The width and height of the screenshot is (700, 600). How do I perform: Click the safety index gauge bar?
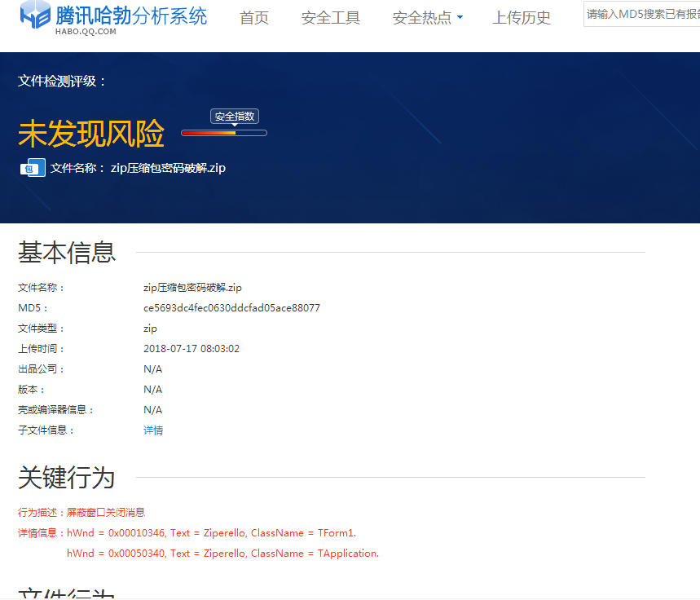[224, 133]
